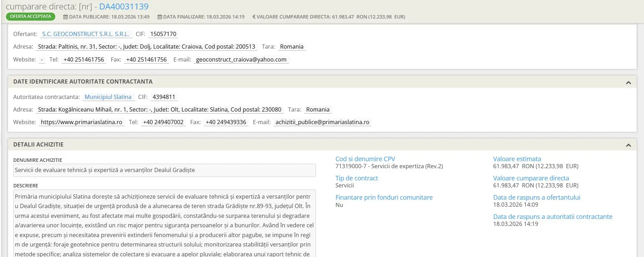Click inside the DESCRIERE text area

tap(164, 224)
